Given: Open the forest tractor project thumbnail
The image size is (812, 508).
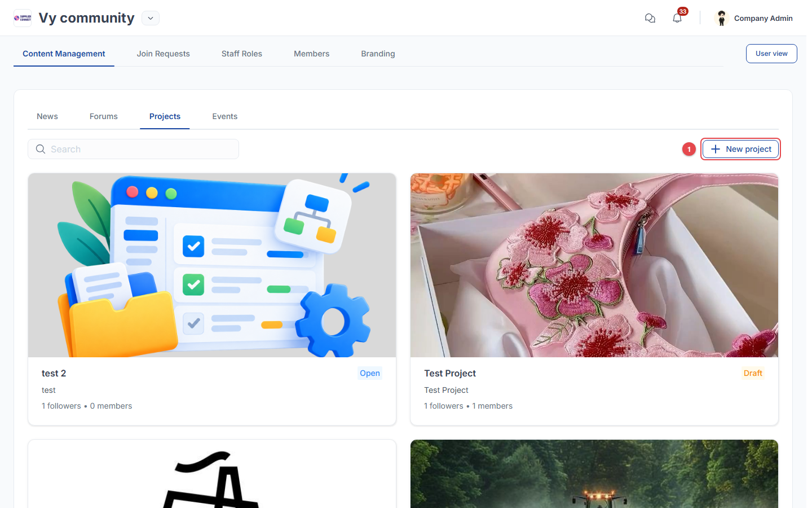Looking at the screenshot, I should coord(594,474).
